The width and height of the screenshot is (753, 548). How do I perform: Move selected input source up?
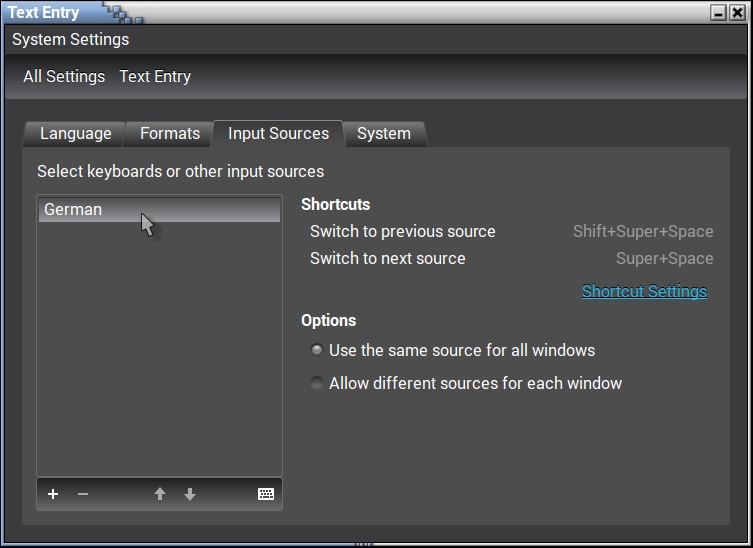pos(159,494)
